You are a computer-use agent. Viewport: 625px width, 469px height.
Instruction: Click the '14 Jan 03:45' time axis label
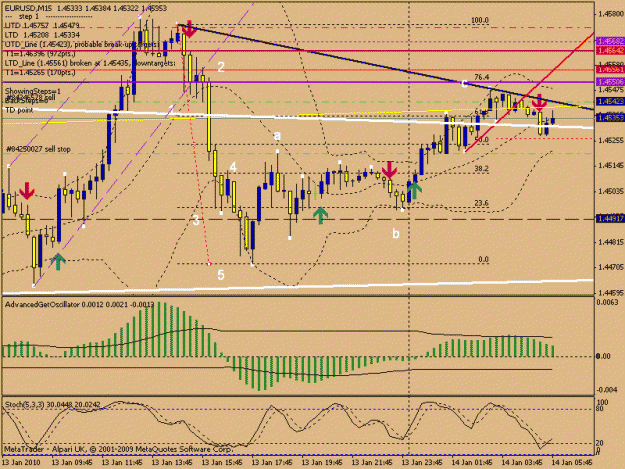pos(521,463)
